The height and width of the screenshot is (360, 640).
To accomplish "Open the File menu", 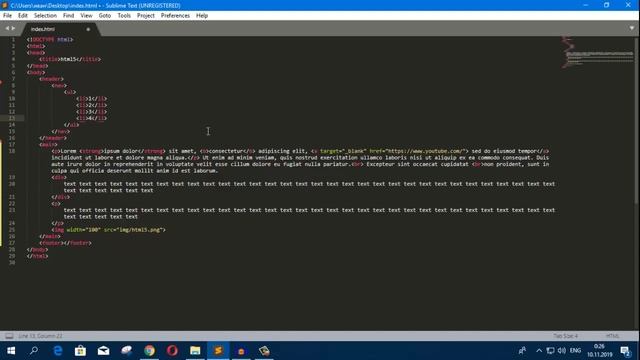I will (7, 16).
